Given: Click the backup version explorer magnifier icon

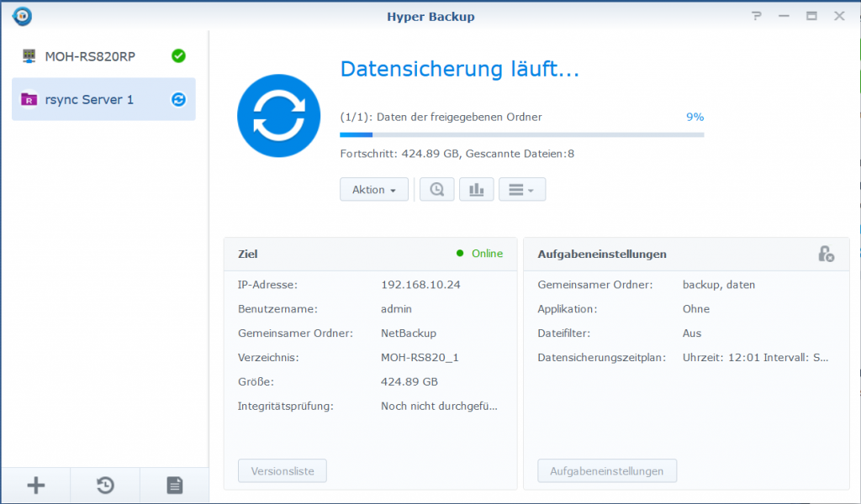Looking at the screenshot, I should pos(436,189).
